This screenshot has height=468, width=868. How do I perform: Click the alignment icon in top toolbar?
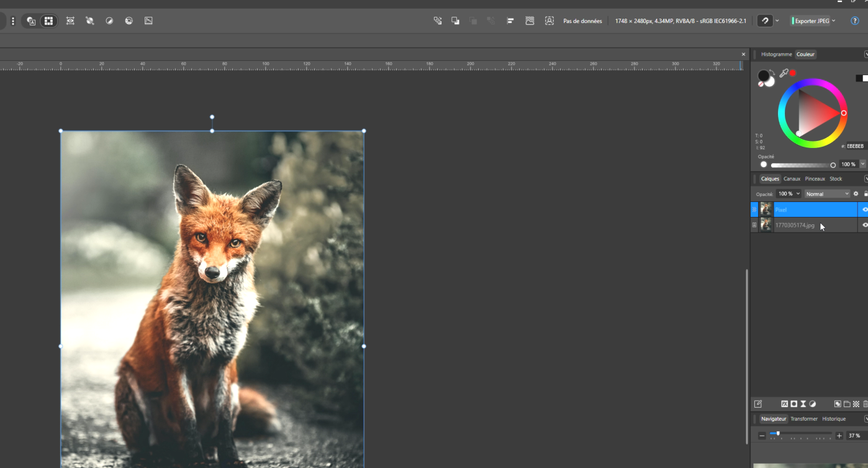[x=510, y=21]
